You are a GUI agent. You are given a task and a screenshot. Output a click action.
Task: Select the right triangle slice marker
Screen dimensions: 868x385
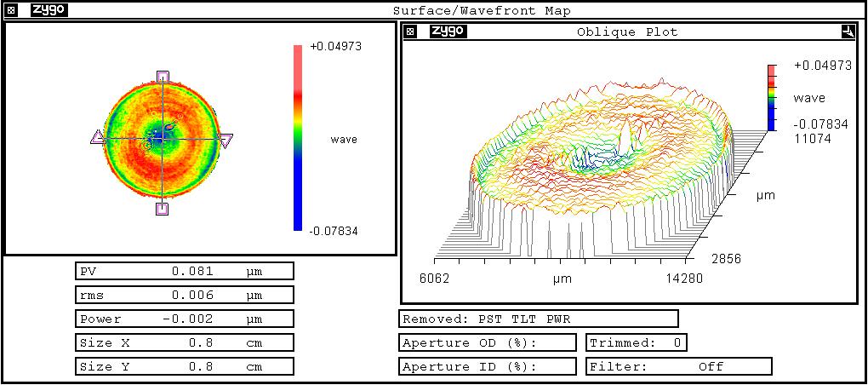[x=226, y=141]
